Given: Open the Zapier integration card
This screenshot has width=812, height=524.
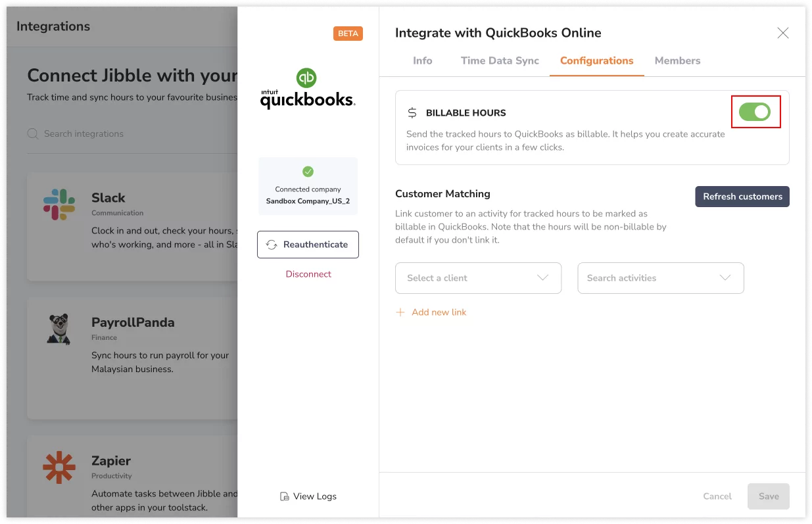Looking at the screenshot, I should point(131,476).
